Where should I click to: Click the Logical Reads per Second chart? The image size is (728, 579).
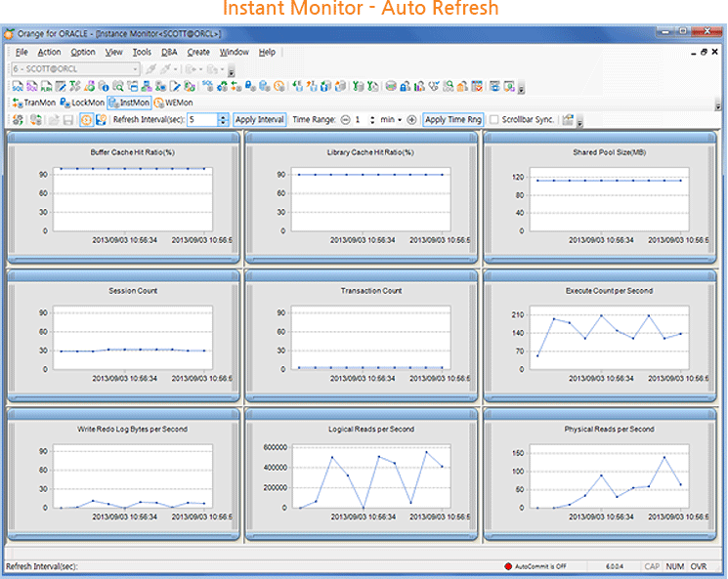(x=371, y=476)
